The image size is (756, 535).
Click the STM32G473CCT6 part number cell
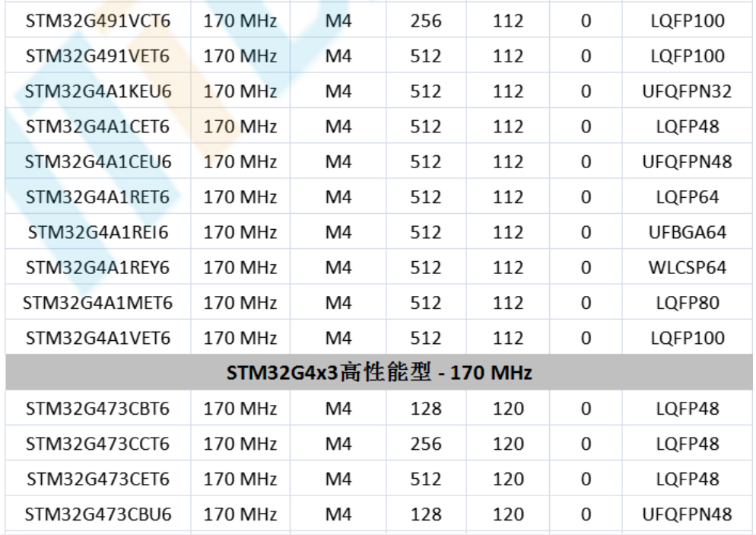(97, 444)
